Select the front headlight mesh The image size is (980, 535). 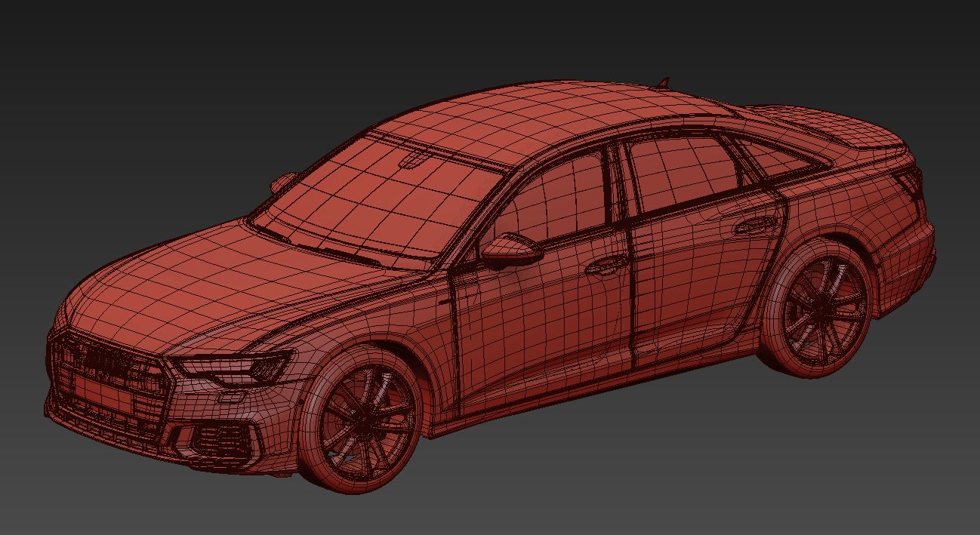(233, 367)
